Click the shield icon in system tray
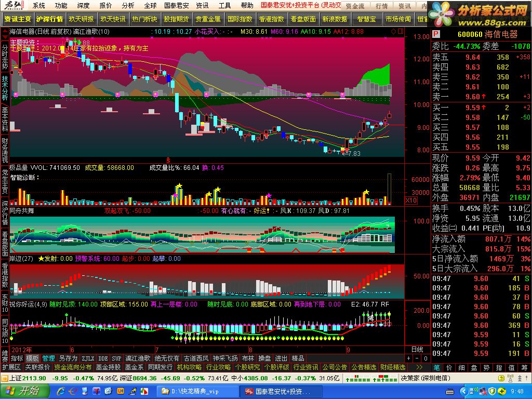This screenshot has width=532, height=399. (x=493, y=391)
